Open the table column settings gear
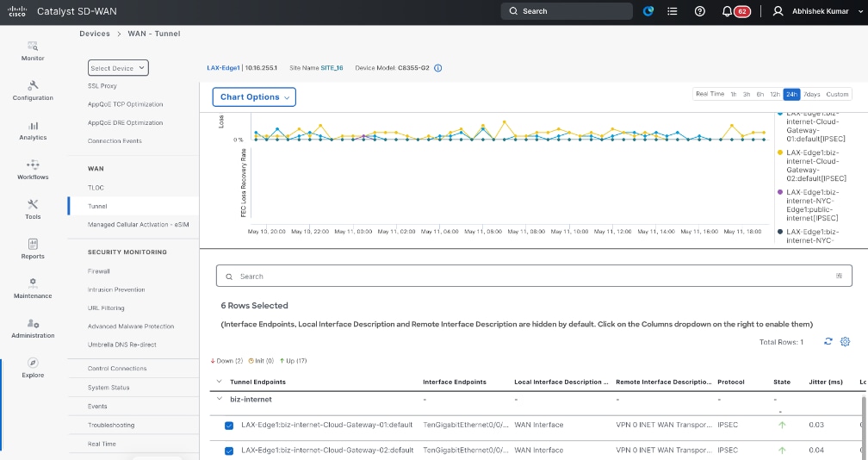The width and height of the screenshot is (868, 460). pos(845,341)
